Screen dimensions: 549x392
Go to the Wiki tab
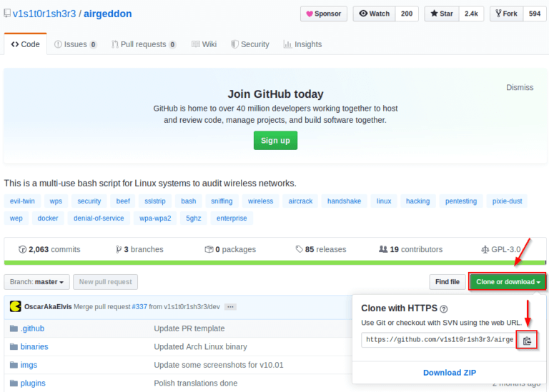204,44
